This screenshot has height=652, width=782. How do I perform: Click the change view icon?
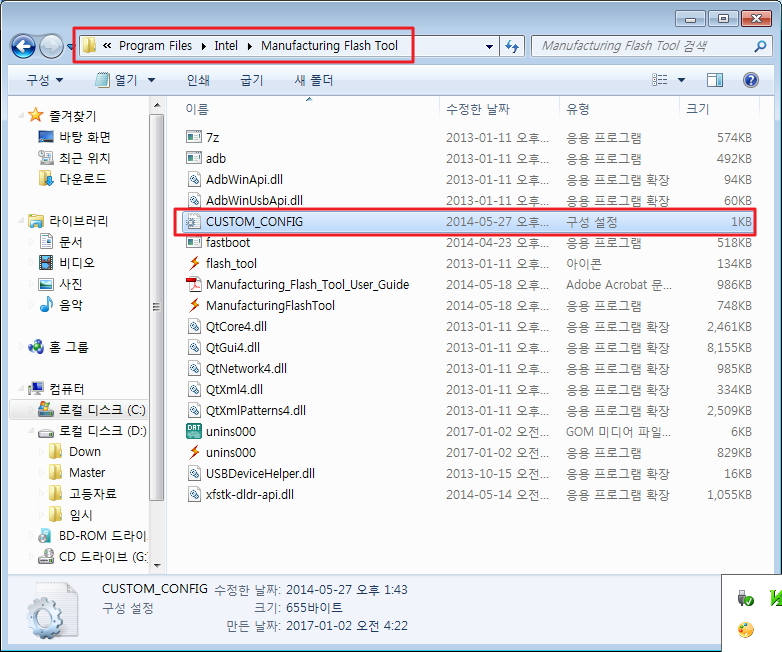pyautogui.click(x=659, y=80)
